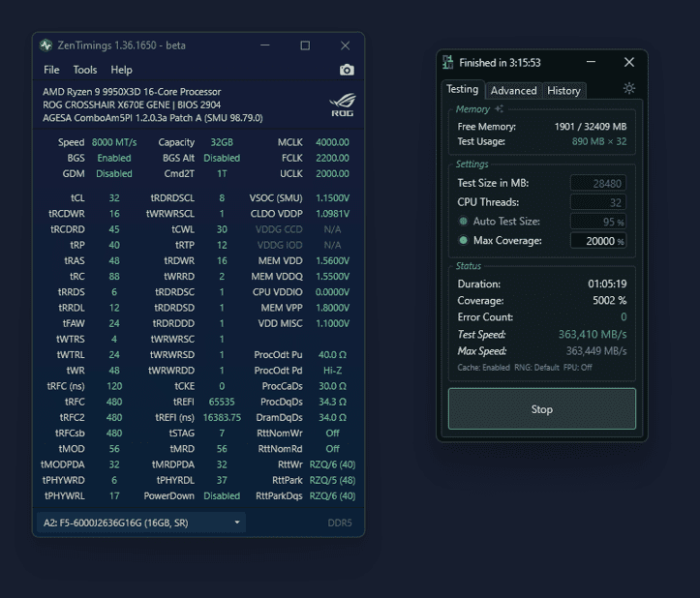Image resolution: width=700 pixels, height=598 pixels.
Task: Click the tREFI value 65535
Action: click(222, 402)
